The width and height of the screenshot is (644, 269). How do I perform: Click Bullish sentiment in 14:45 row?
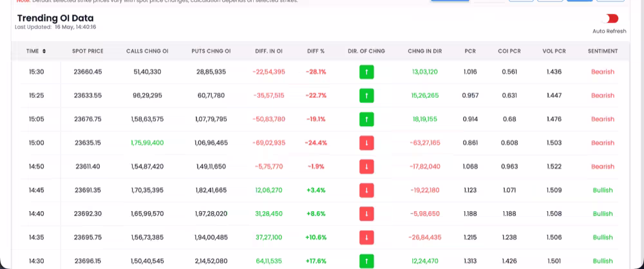point(603,190)
